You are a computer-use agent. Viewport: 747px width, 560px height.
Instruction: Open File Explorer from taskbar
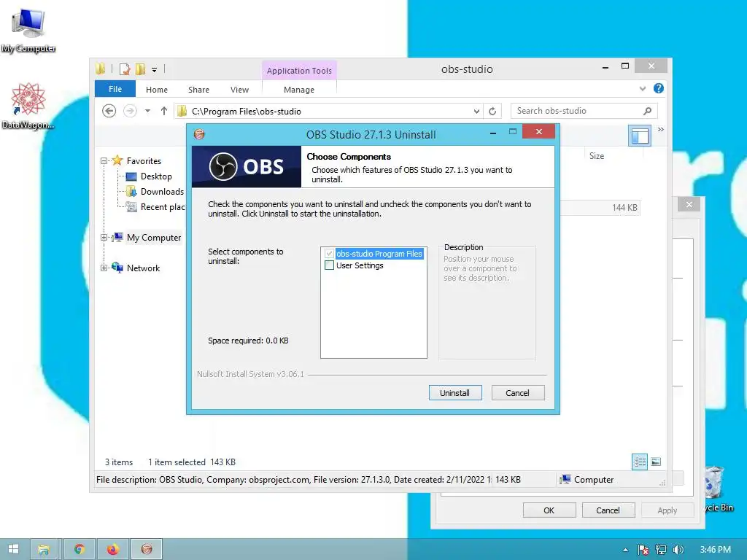coord(44,549)
